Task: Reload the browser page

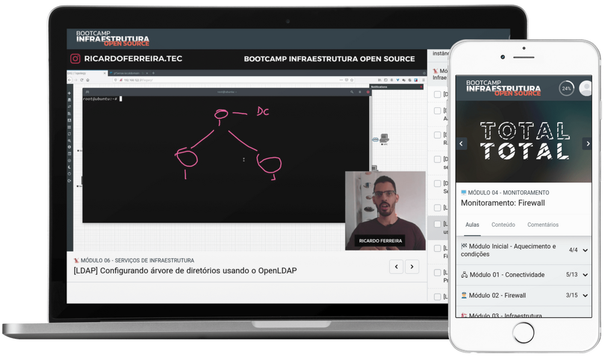Action: pyautogui.click(x=82, y=80)
